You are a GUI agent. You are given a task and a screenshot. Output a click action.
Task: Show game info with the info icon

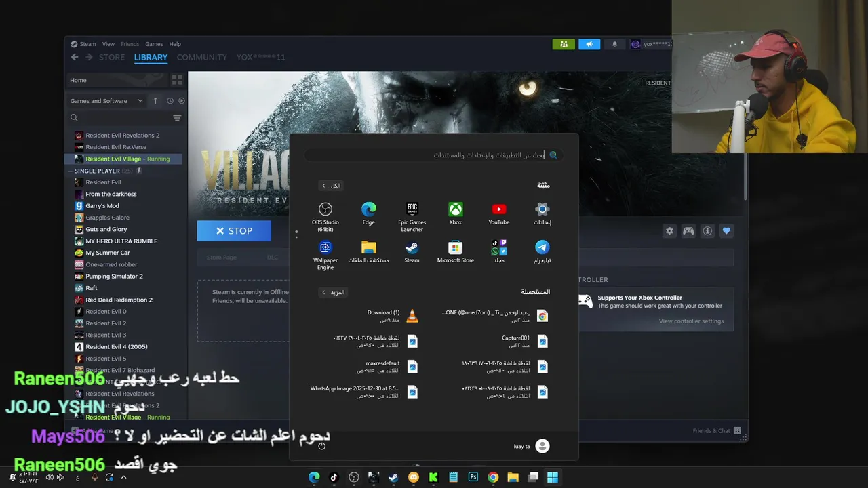pyautogui.click(x=707, y=231)
